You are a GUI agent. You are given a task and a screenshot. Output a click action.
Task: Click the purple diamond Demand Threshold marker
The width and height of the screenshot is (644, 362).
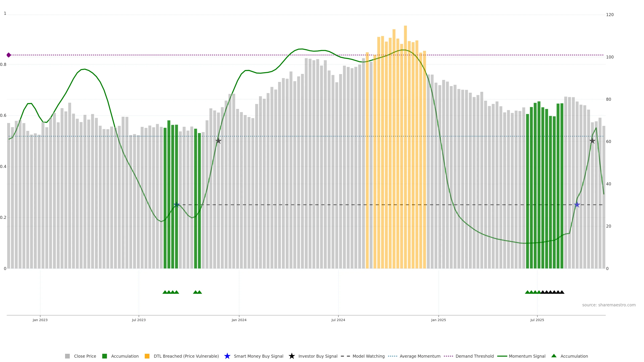(9, 55)
